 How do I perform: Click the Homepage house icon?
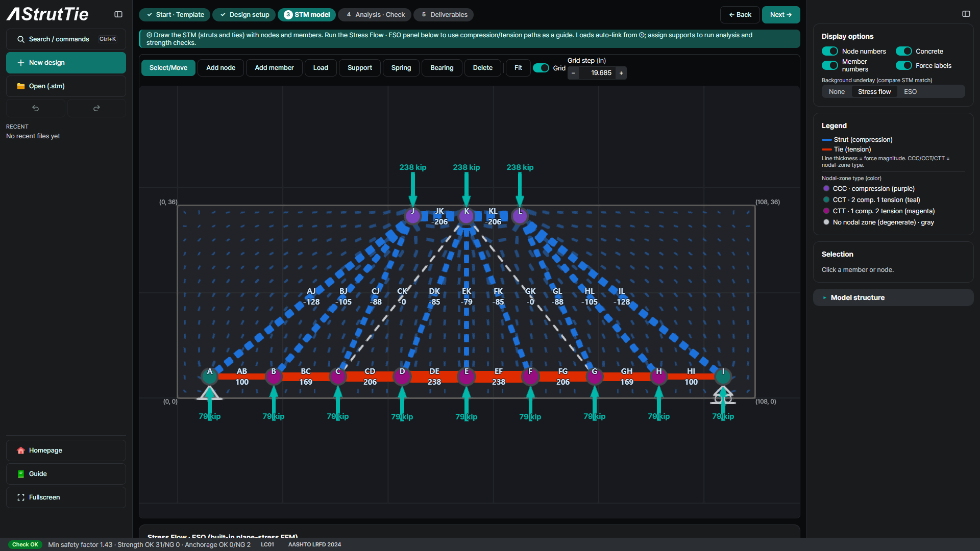click(21, 450)
